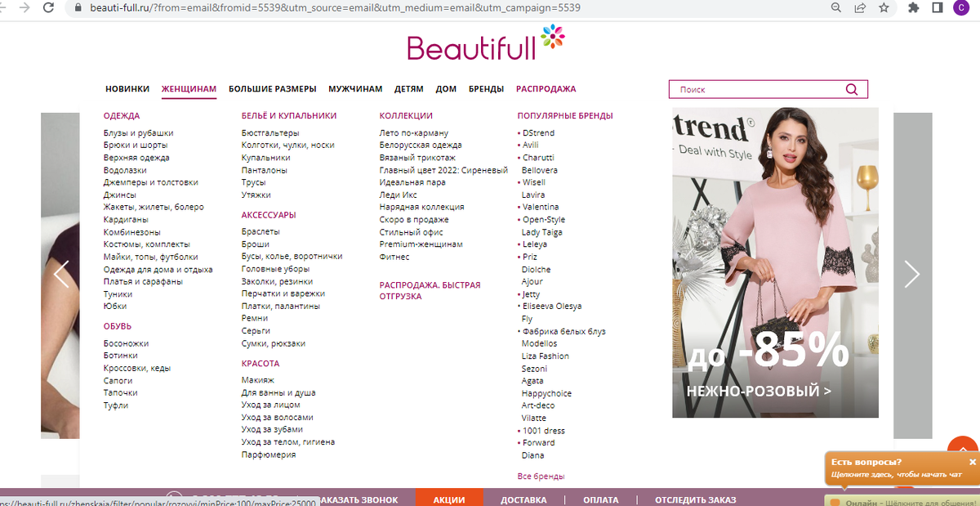Open the DStrend brand page
980x506 pixels.
coord(538,132)
